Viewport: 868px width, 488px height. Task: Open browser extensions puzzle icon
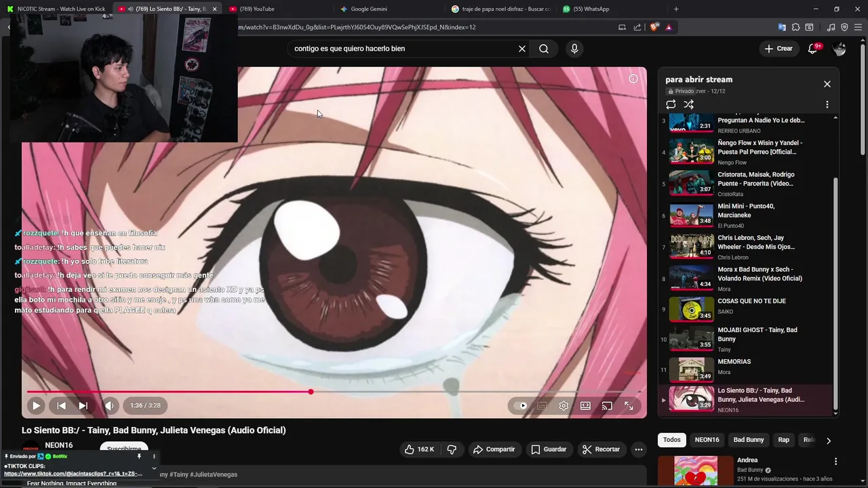(x=796, y=27)
